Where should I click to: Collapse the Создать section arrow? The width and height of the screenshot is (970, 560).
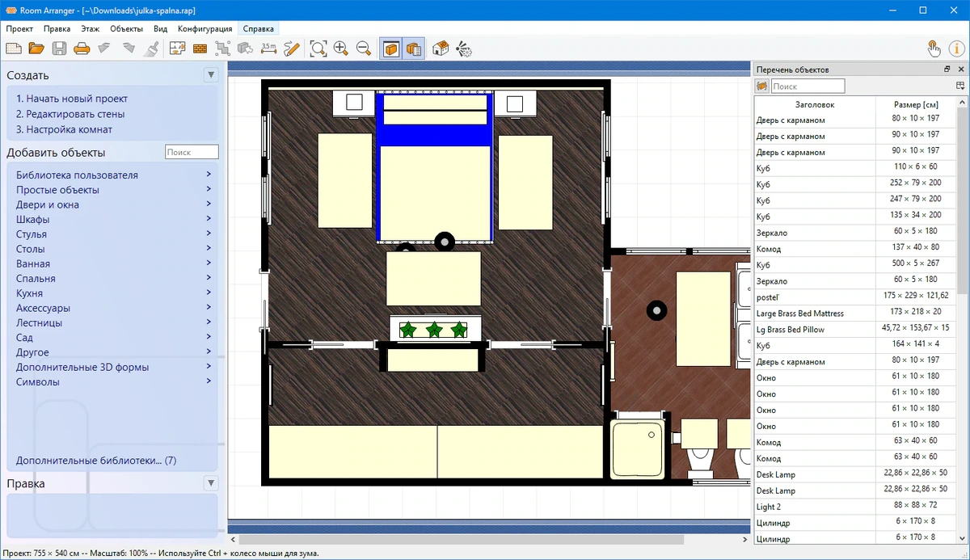click(211, 74)
